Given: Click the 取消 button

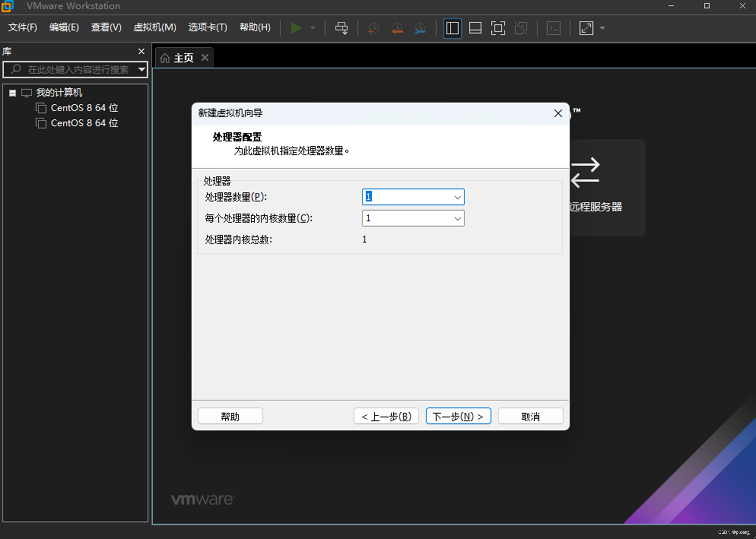Looking at the screenshot, I should 530,416.
